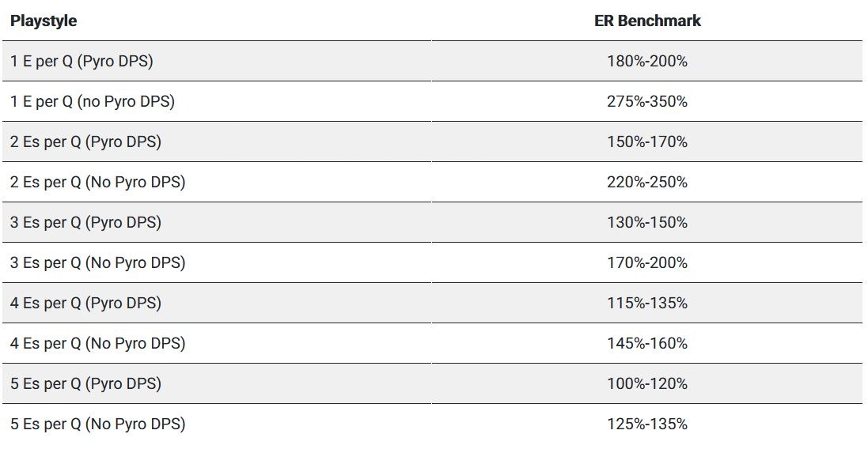
Task: Select the '5 Es per Q (Pyro DPS)' cell
Action: coord(85,383)
